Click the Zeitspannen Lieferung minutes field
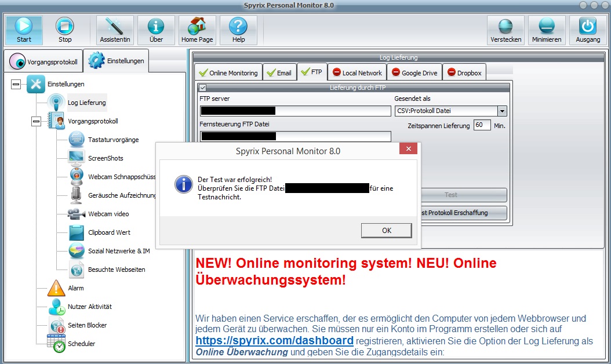This screenshot has height=364, width=611. point(482,125)
